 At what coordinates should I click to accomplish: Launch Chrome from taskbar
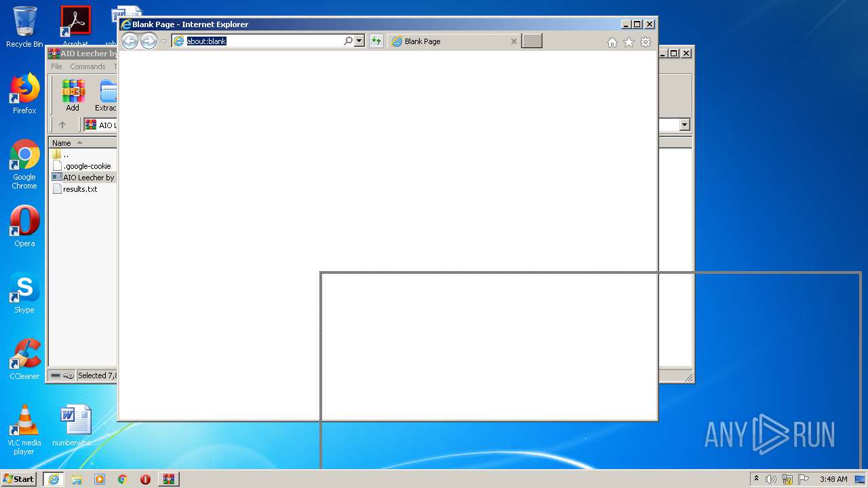click(x=123, y=479)
